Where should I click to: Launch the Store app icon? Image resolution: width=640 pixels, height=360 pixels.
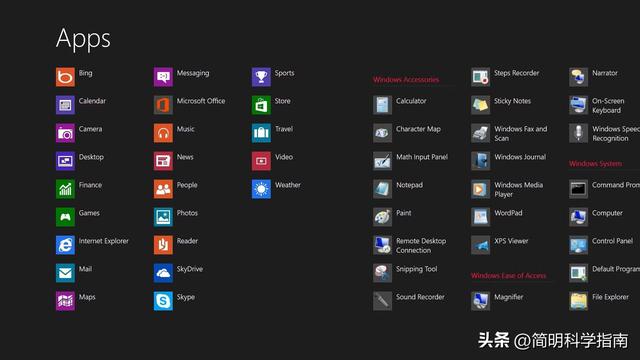[x=261, y=105]
